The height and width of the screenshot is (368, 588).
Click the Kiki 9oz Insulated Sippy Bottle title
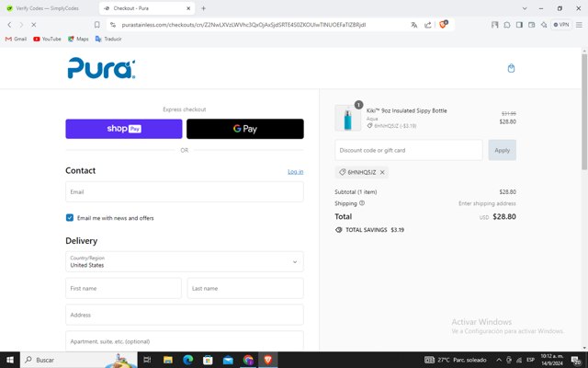(x=406, y=110)
